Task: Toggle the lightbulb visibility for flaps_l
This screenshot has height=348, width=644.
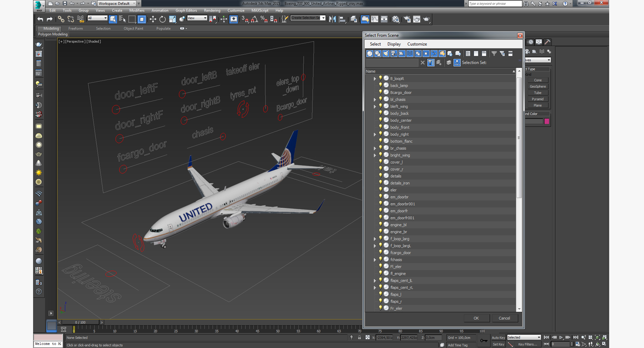Action: (x=380, y=294)
